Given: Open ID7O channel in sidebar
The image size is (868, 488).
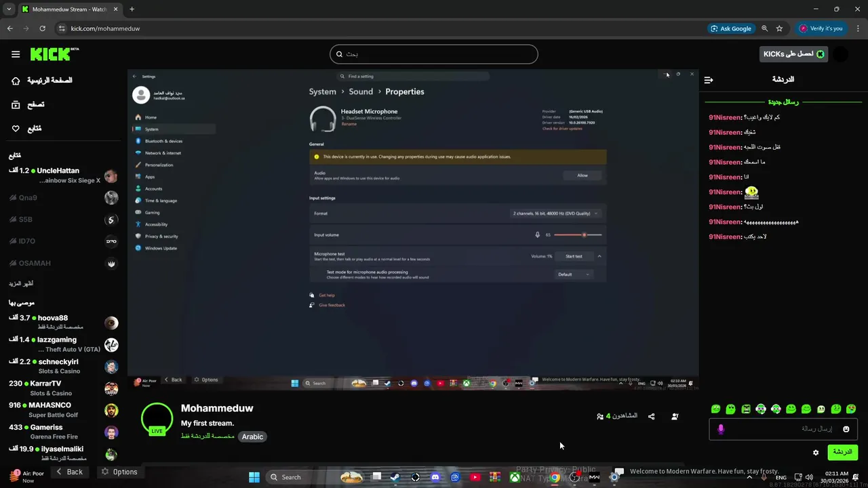Looking at the screenshot, I should 64,241.
